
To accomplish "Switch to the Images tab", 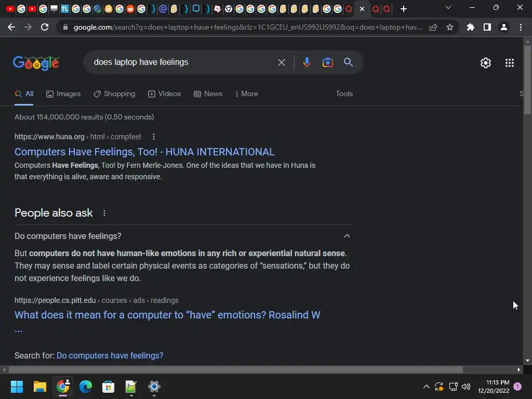I will (63, 94).
